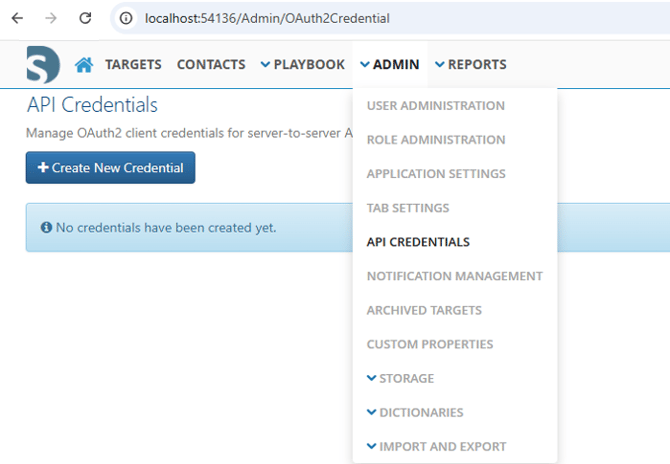Expand the Dictionaries submenu

pos(414,412)
